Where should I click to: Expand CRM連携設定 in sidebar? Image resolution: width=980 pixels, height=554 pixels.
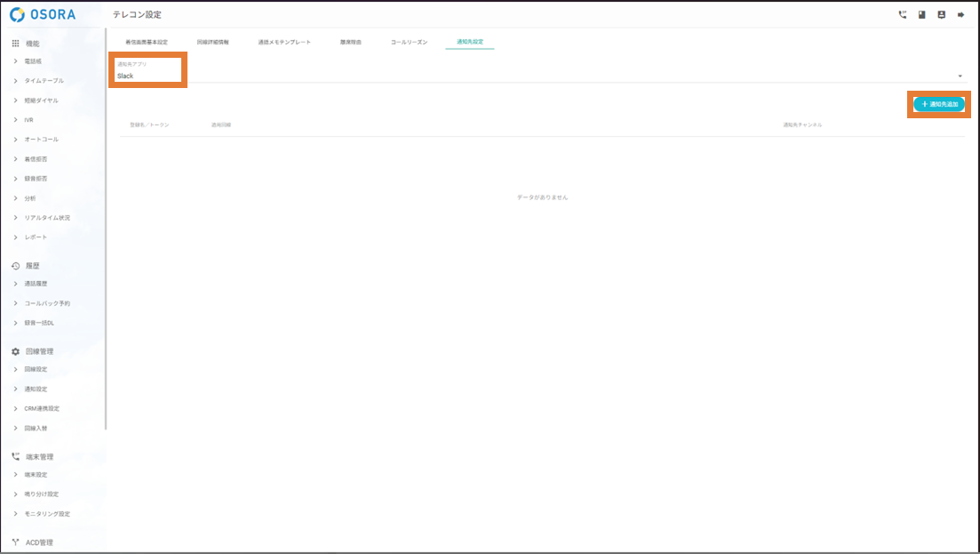click(x=41, y=409)
